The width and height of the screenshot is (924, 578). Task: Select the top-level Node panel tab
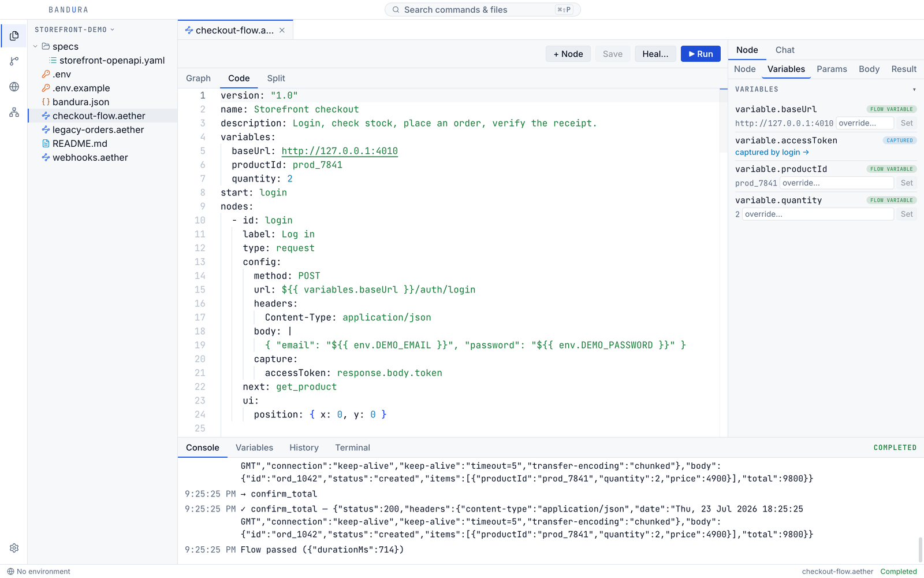point(747,50)
